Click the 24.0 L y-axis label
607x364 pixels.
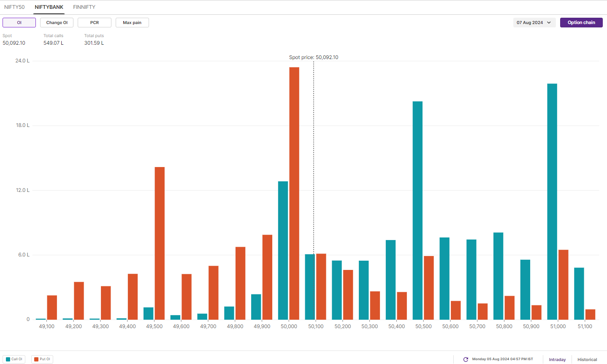click(22, 61)
